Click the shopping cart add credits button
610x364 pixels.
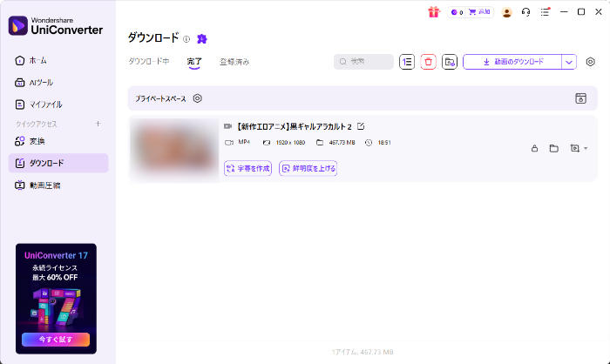click(x=479, y=12)
